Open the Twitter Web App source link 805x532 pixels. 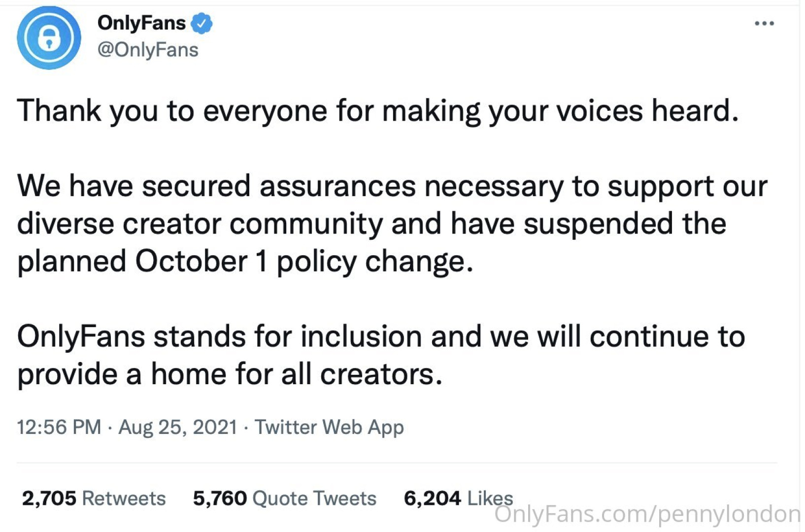point(329,427)
